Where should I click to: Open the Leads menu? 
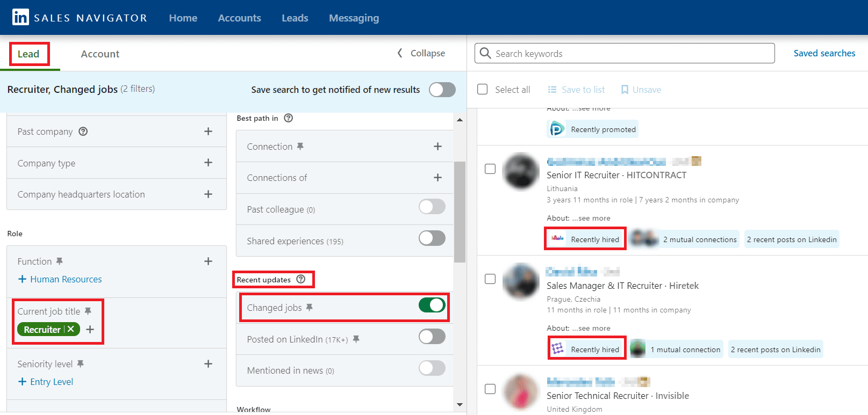point(295,18)
